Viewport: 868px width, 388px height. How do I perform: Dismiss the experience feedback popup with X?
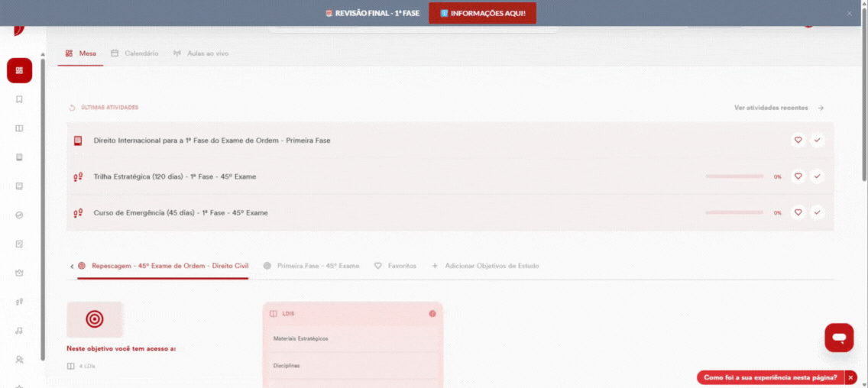click(851, 377)
